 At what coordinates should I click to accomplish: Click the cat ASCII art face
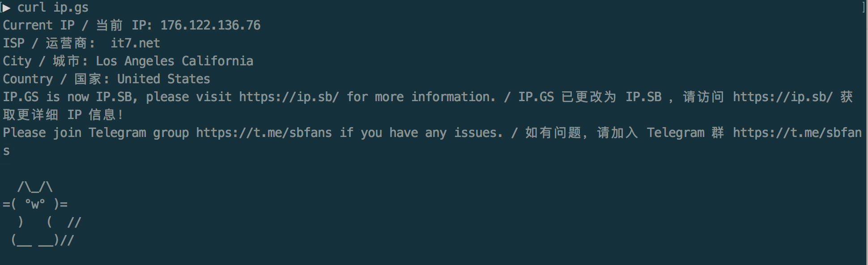pyautogui.click(x=35, y=205)
